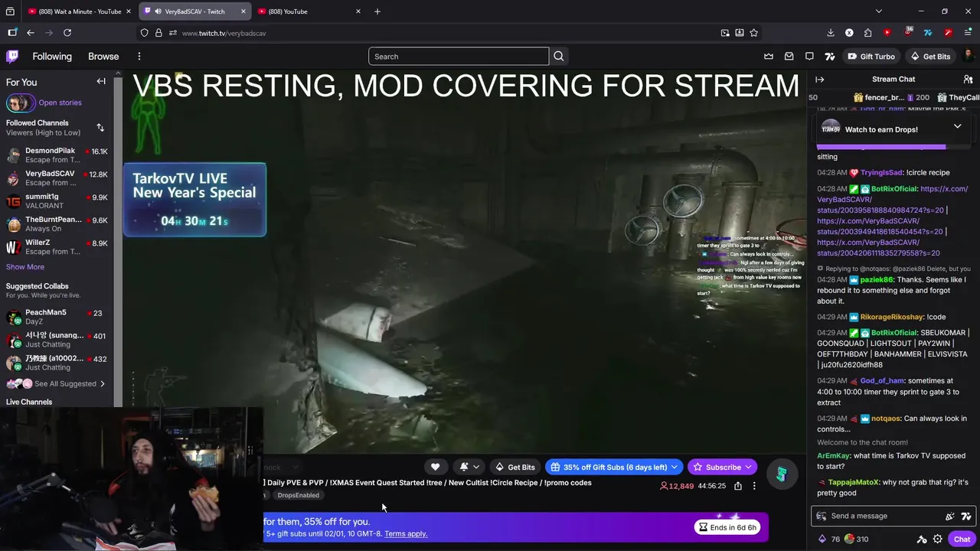The image size is (980, 551).
Task: Open the Twitch notifications inbox icon
Action: click(789, 57)
